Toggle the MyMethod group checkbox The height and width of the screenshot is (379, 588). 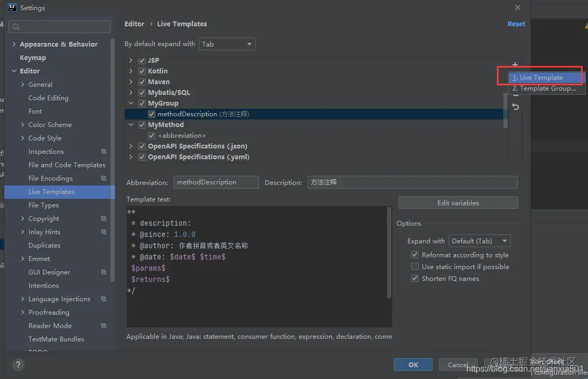pyautogui.click(x=142, y=125)
